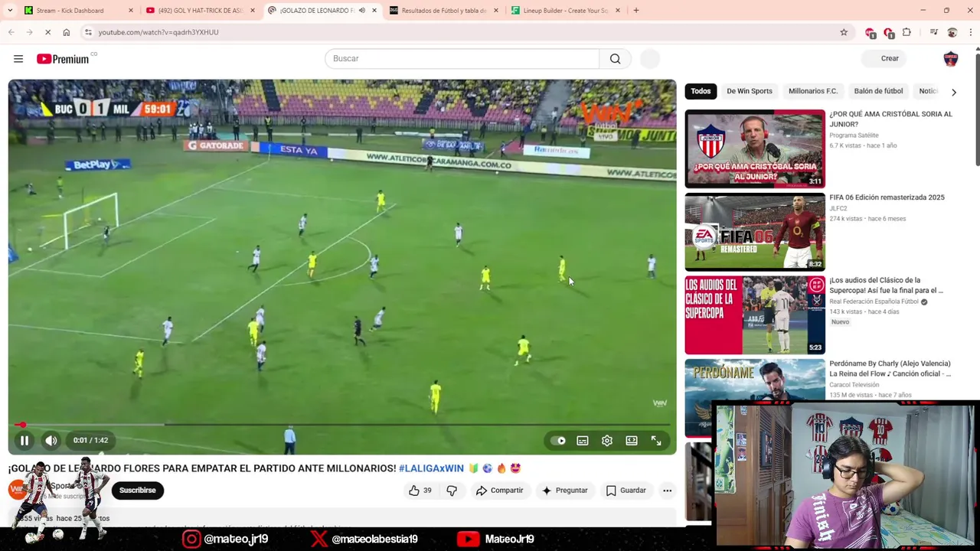Select the Balón de fútbol filter chip
Screen dimensions: 980x551
point(878,91)
